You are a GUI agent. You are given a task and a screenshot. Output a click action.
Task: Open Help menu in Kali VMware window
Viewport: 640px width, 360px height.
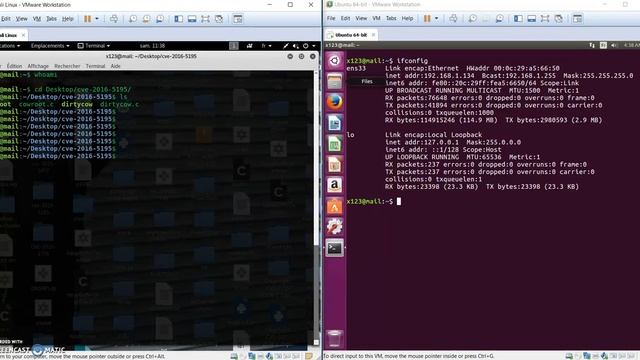pyautogui.click(x=67, y=19)
